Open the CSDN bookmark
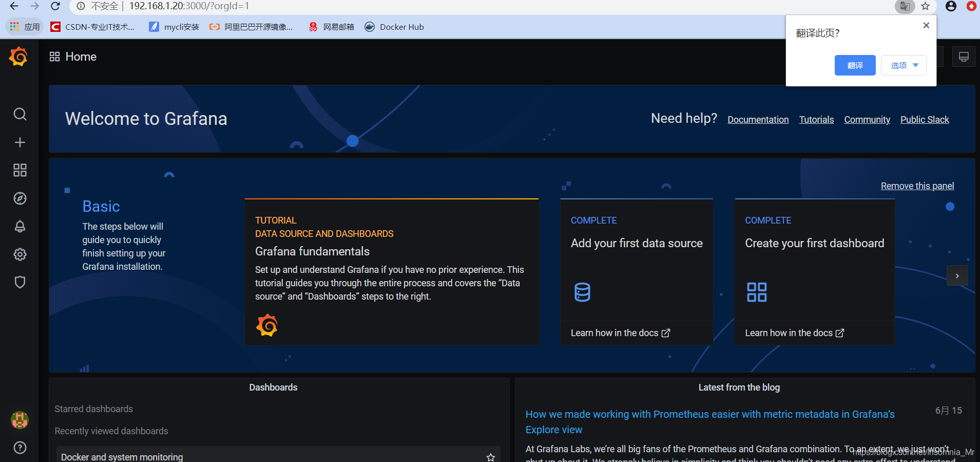The image size is (980, 462). 92,27
